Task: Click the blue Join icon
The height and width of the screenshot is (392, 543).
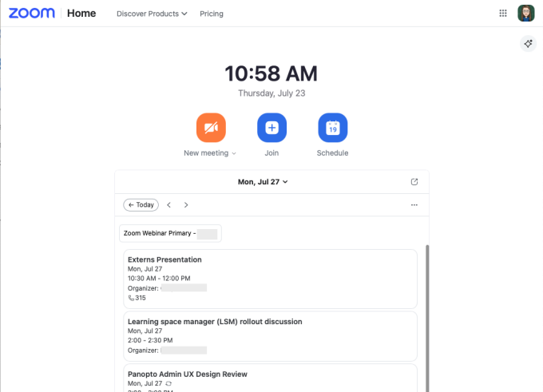Action: [x=271, y=128]
